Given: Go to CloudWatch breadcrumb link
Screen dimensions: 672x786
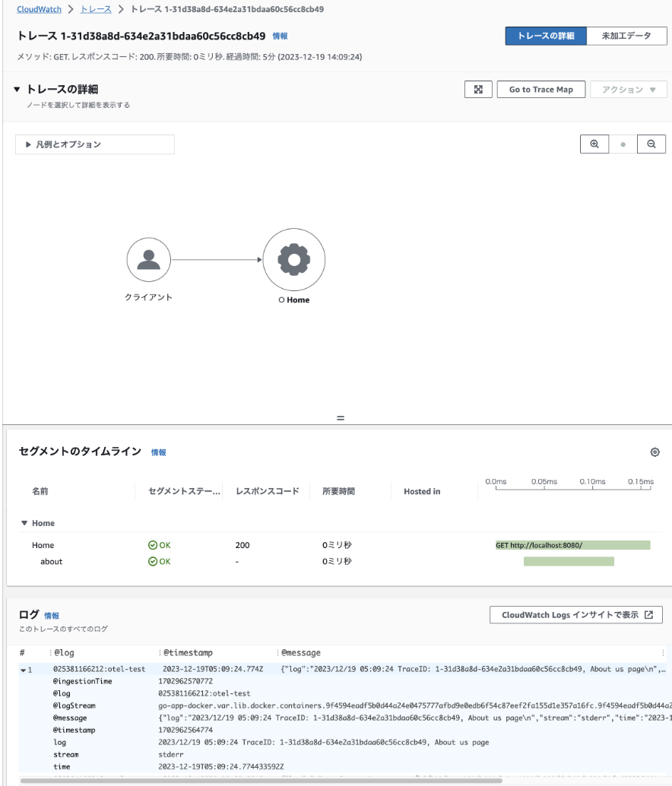Looking at the screenshot, I should [x=40, y=9].
